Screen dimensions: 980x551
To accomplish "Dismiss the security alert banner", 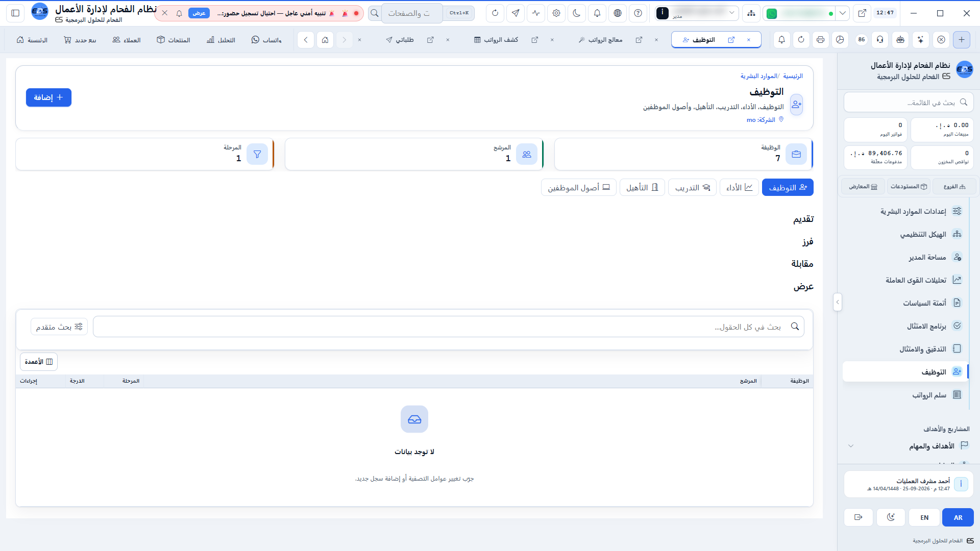I will click(164, 13).
